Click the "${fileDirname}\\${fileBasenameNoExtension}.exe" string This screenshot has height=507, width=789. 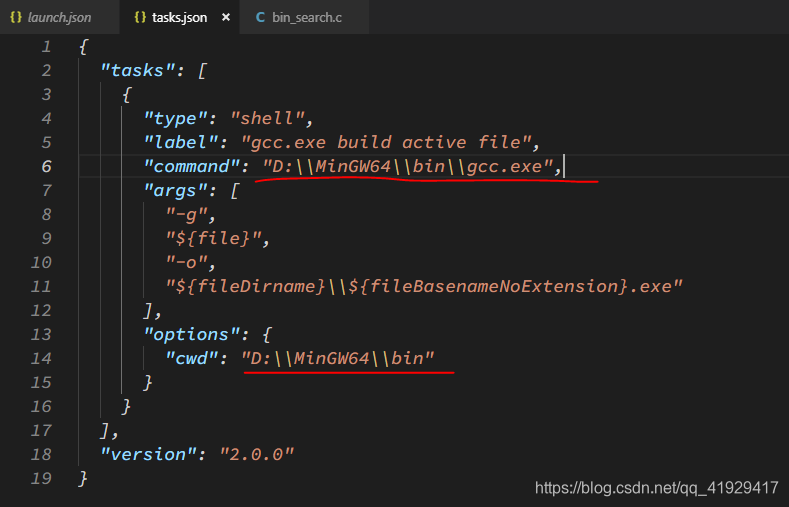(424, 287)
